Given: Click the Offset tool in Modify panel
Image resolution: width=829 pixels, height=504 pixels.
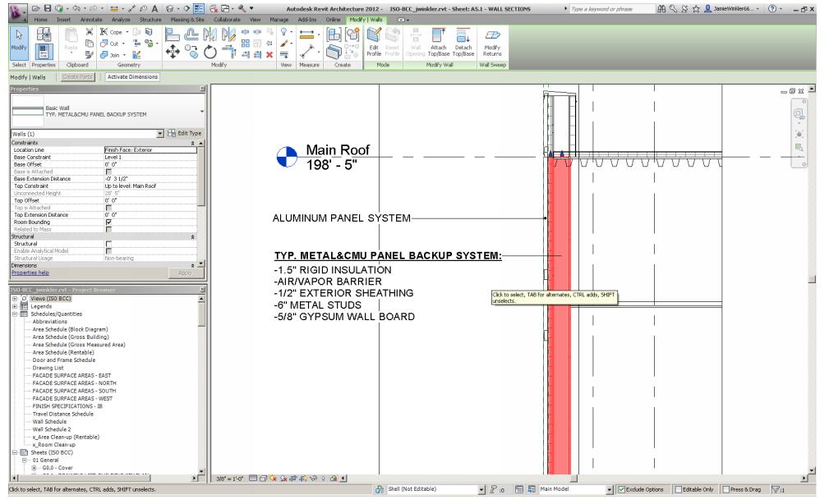Looking at the screenshot, I should click(x=191, y=34).
